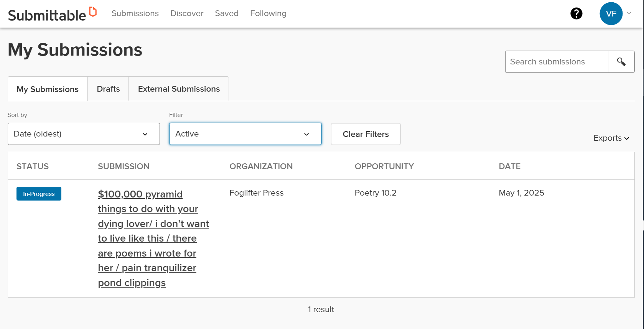Switch to the Drafts tab

[108, 89]
